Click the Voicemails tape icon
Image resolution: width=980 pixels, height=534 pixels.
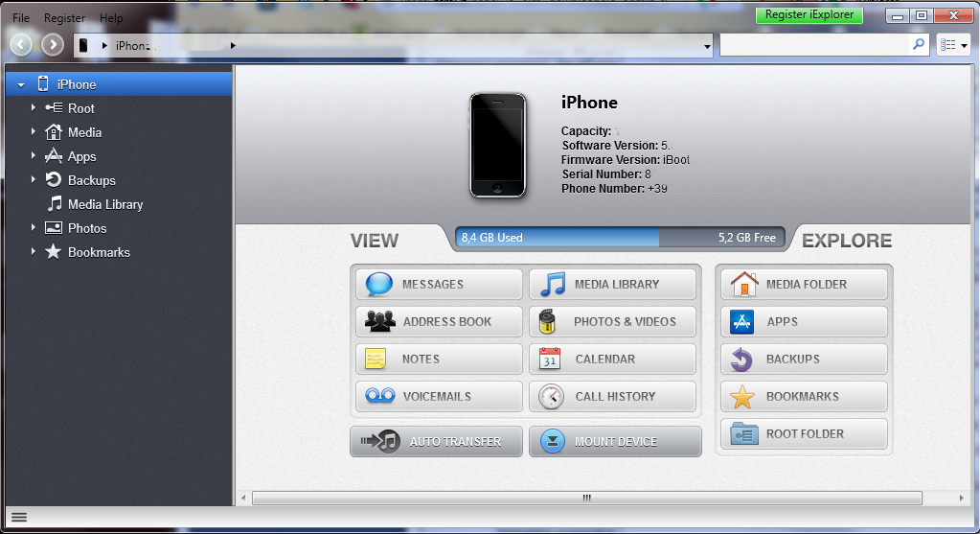coord(379,397)
